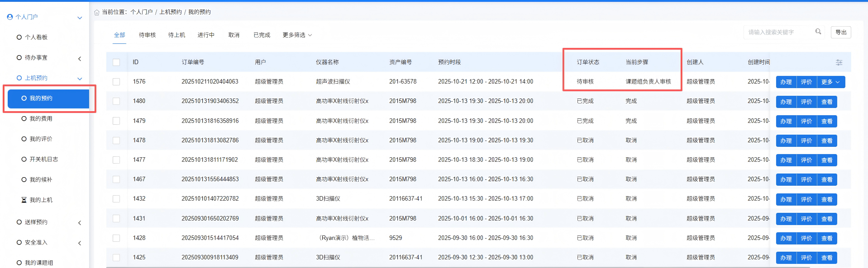Select the checkbox for order ID 1480

[x=116, y=101]
